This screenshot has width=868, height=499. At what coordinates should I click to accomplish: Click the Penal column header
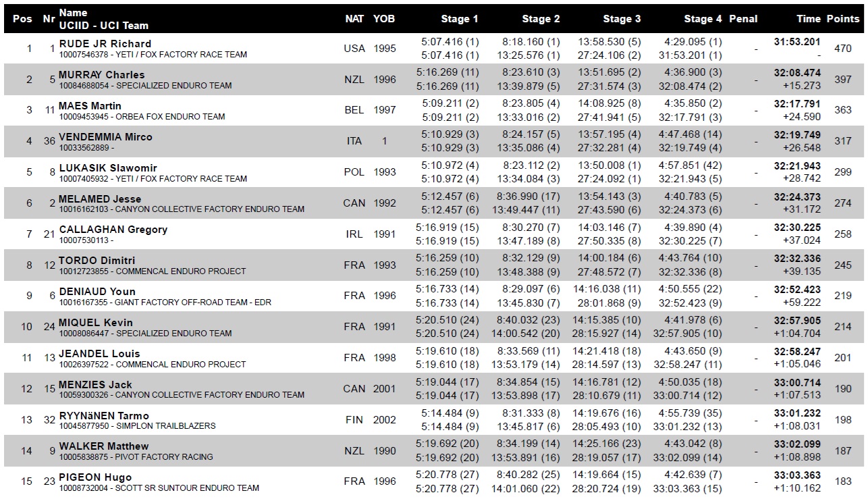[743, 19]
